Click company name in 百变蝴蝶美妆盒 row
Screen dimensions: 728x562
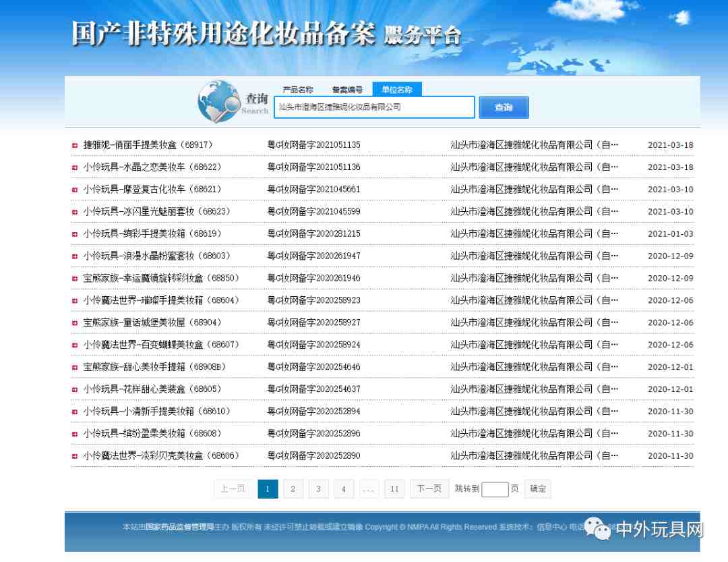point(535,345)
